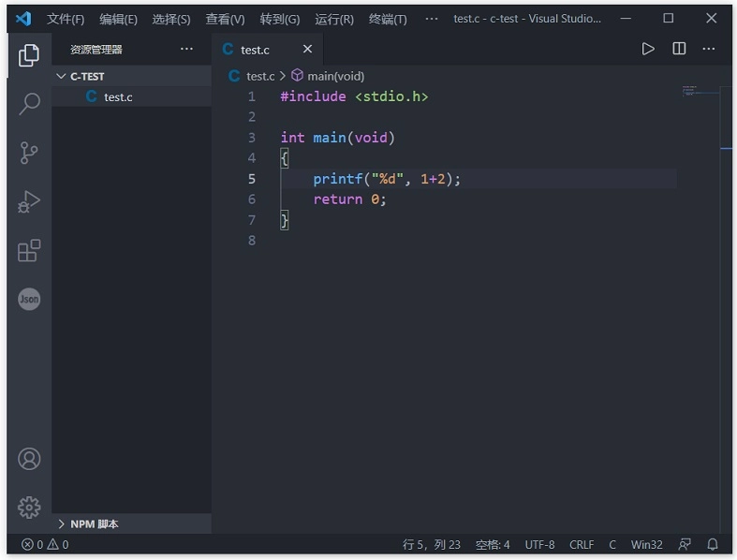Viewport: 737px width, 560px height.
Task: Maximize the VS Code window
Action: click(x=668, y=19)
